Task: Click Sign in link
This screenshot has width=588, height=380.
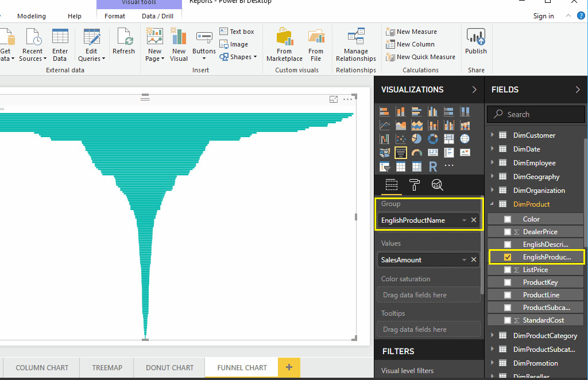Action: tap(543, 16)
